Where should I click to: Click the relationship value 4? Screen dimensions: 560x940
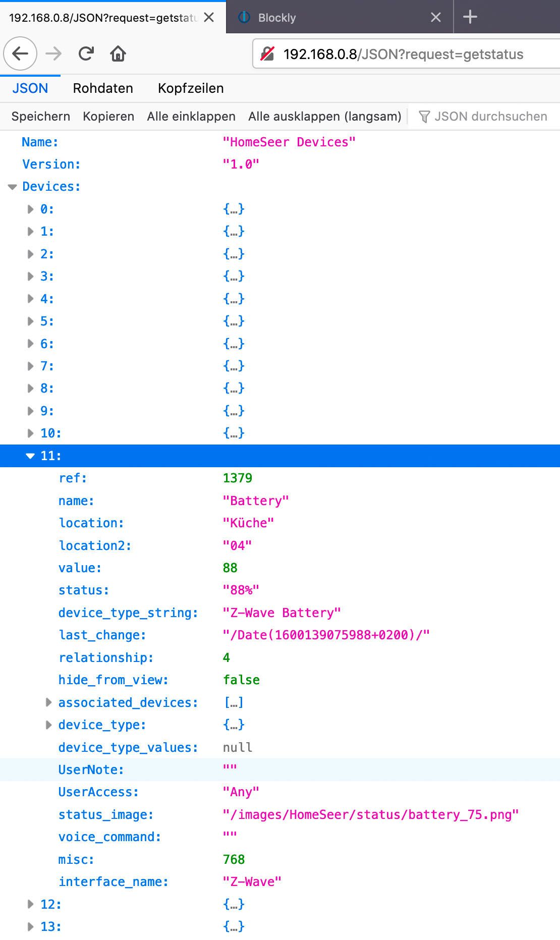227,657
